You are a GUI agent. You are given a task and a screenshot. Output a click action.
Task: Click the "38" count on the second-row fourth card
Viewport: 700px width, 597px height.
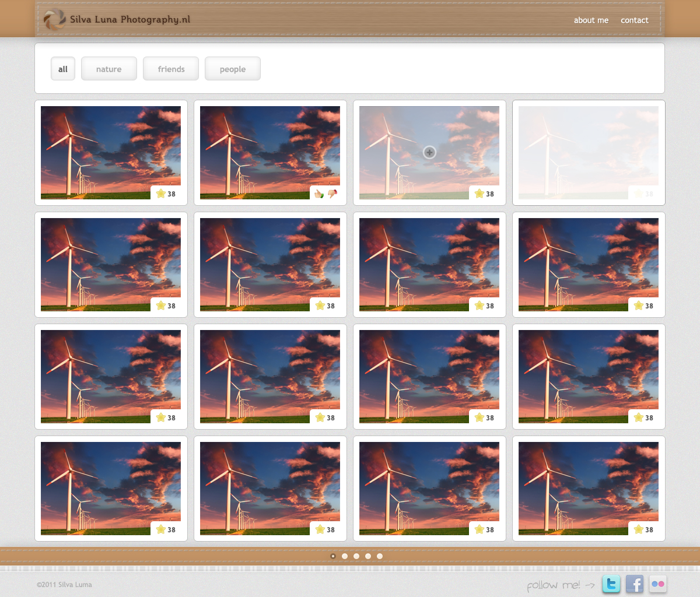(x=649, y=306)
